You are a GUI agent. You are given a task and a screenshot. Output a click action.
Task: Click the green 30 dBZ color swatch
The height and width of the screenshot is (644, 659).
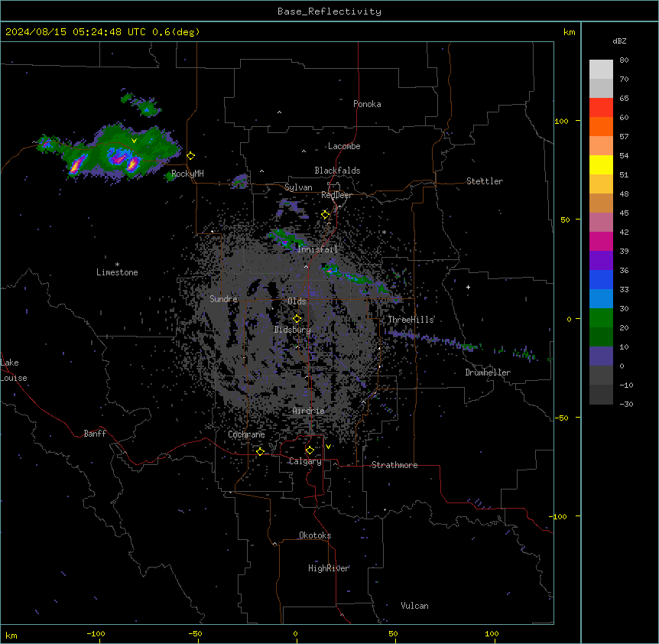click(601, 318)
